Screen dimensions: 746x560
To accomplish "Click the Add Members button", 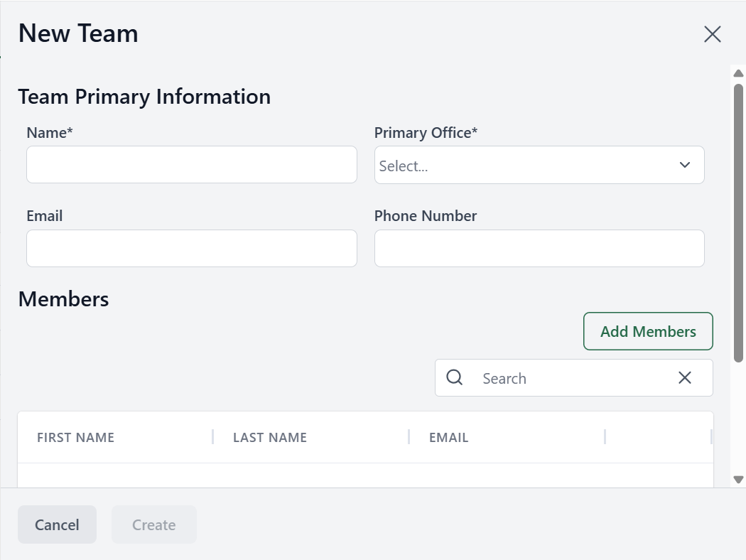I will (648, 331).
